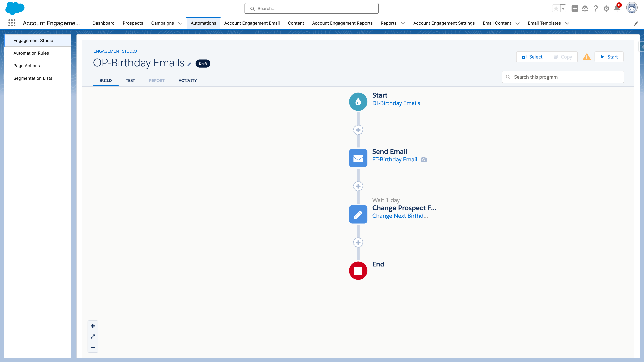Click the red End step icon
This screenshot has height=362, width=644.
(358, 270)
